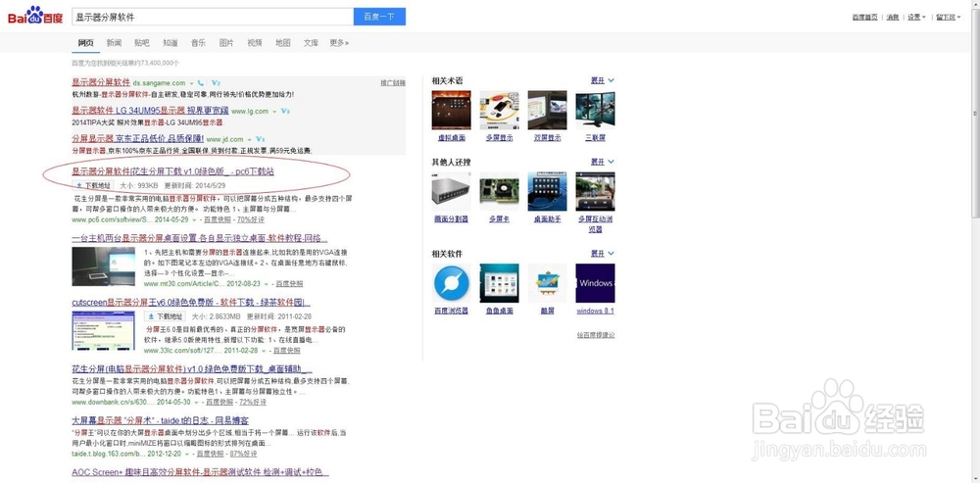This screenshot has height=483, width=980.
Task: Click the V3 badge beside www.lg.com
Action: [x=285, y=112]
